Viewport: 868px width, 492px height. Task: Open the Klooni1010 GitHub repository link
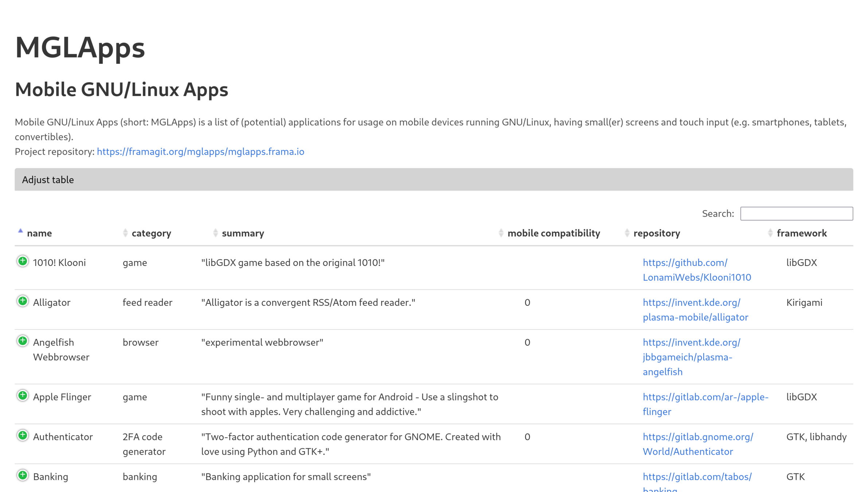[x=696, y=270]
